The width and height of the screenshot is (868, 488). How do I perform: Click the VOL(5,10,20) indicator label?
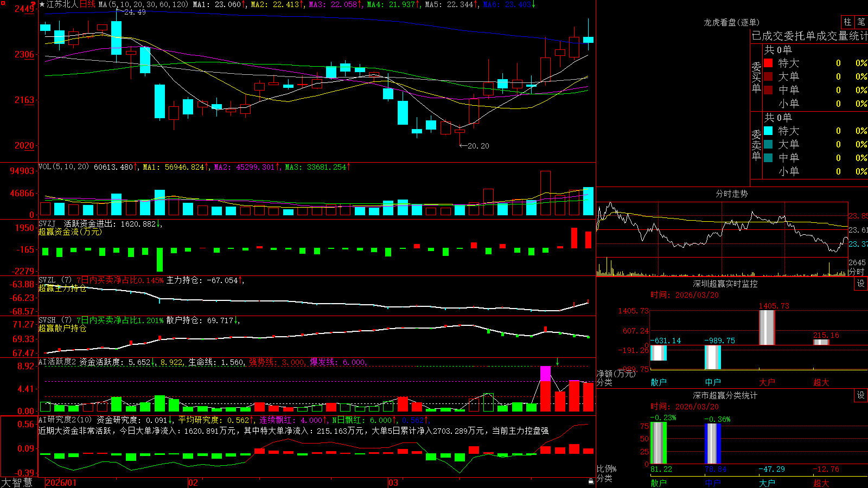63,167
